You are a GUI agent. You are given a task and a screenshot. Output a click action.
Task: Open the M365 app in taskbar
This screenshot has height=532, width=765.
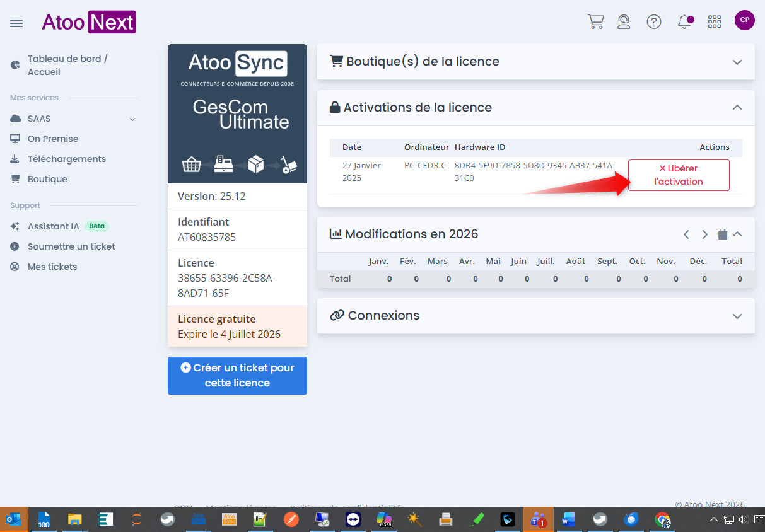pos(383,519)
